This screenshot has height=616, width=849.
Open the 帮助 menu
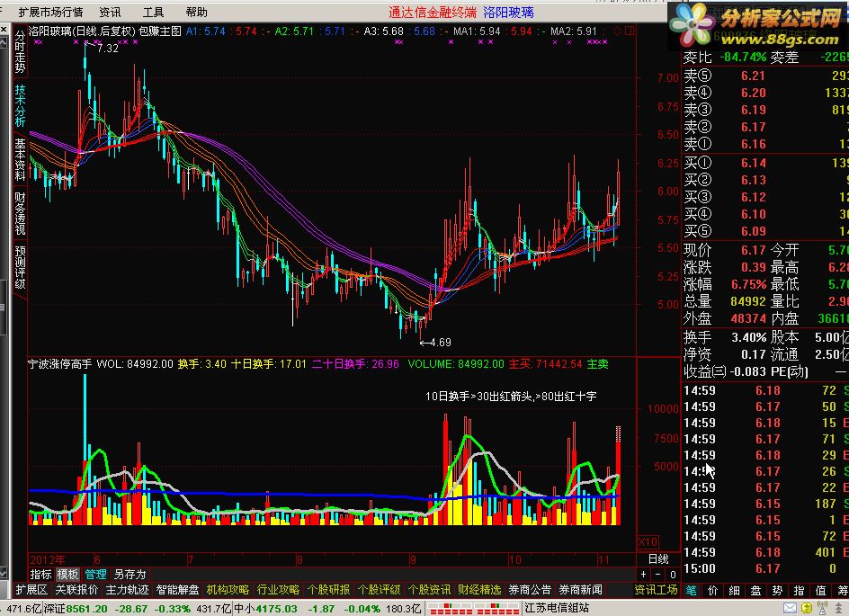[x=197, y=12]
